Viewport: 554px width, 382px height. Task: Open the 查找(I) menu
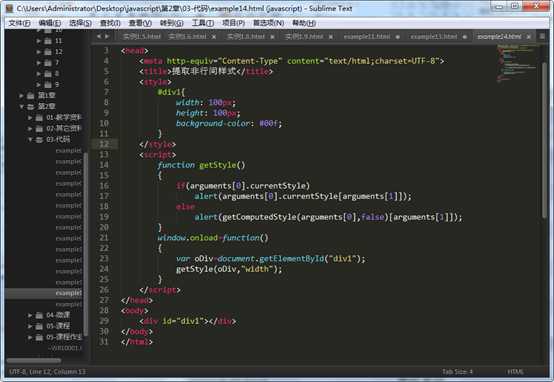[110, 23]
